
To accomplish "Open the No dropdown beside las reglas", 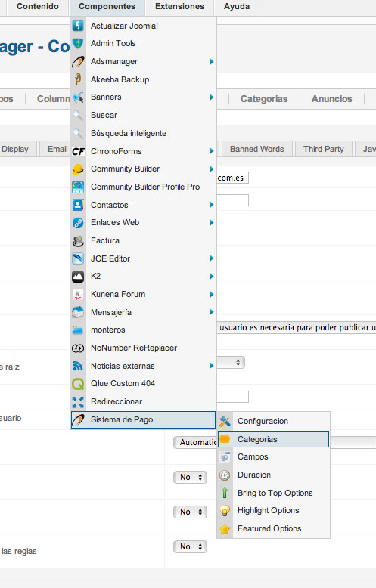I will tap(190, 546).
